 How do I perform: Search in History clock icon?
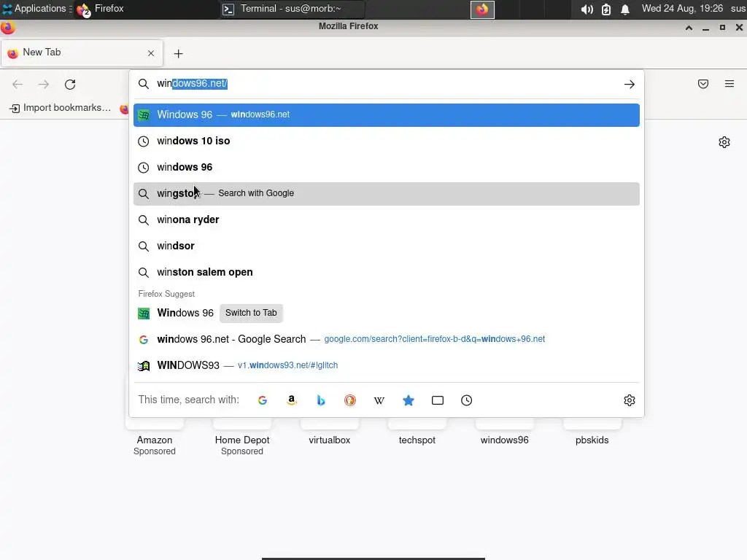[x=466, y=400]
